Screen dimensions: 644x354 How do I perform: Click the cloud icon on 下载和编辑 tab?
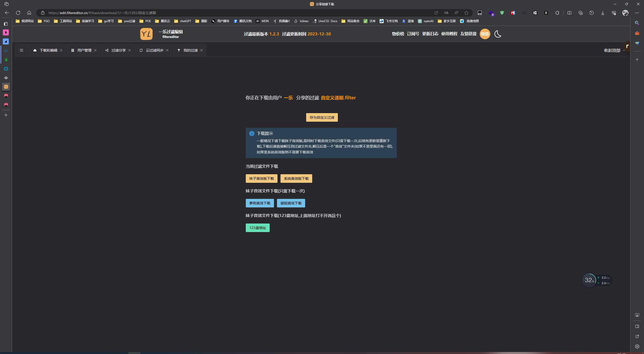click(x=34, y=50)
